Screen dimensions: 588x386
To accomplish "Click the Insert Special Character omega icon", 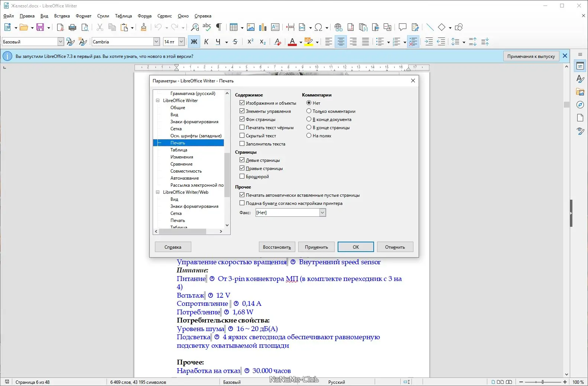I will click(318, 27).
